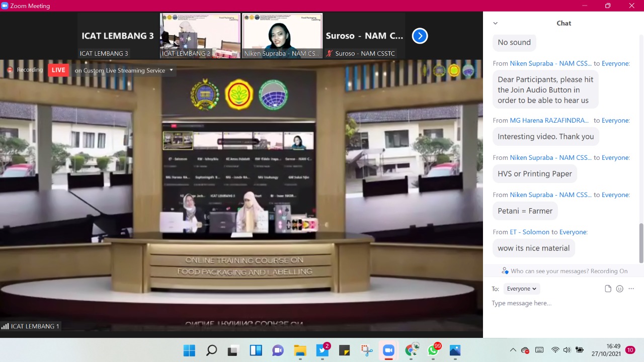This screenshot has width=644, height=362.
Task: Toggle the Wi-Fi network icon in tray
Action: (555, 350)
